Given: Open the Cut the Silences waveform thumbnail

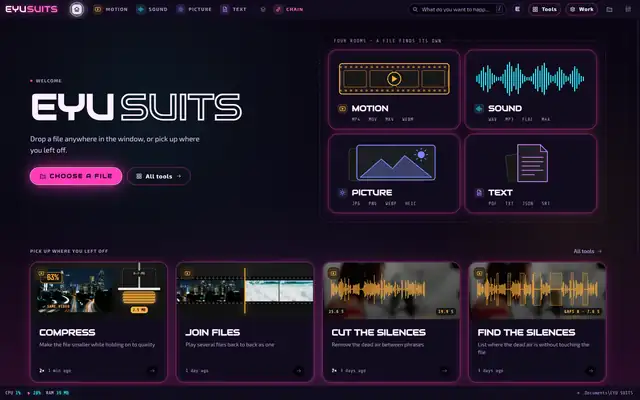Looking at the screenshot, I should click(x=391, y=291).
